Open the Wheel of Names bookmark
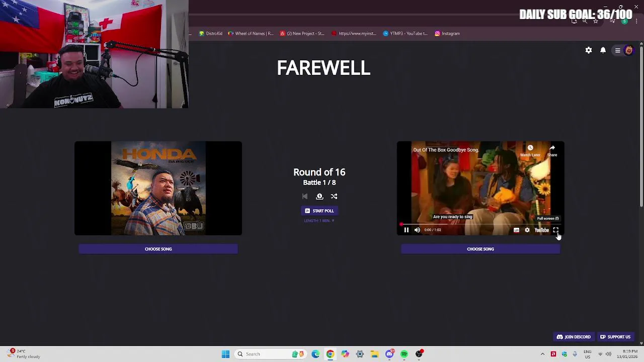 [251, 34]
